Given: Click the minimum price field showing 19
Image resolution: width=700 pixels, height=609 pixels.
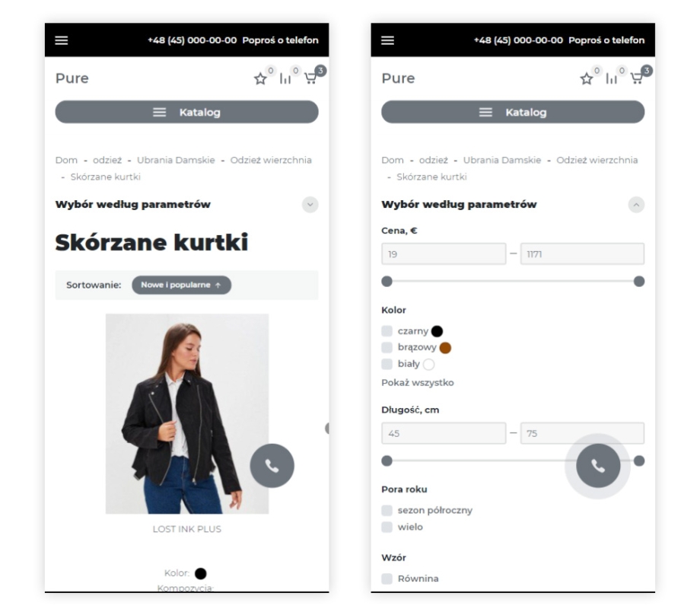Looking at the screenshot, I should click(x=444, y=253).
